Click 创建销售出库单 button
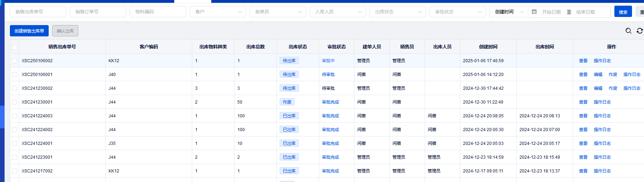The width and height of the screenshot is (644, 182). point(29,31)
